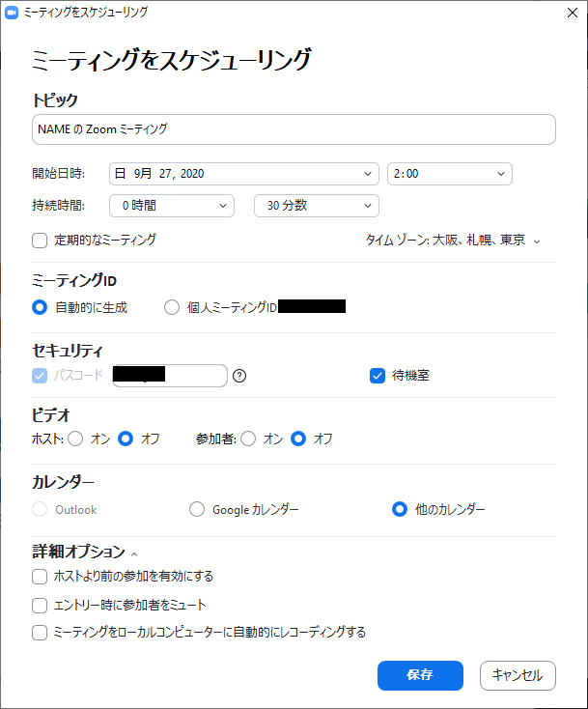
Task: Enable エントリー時に参加者をミュート checkbox
Action: (40, 606)
